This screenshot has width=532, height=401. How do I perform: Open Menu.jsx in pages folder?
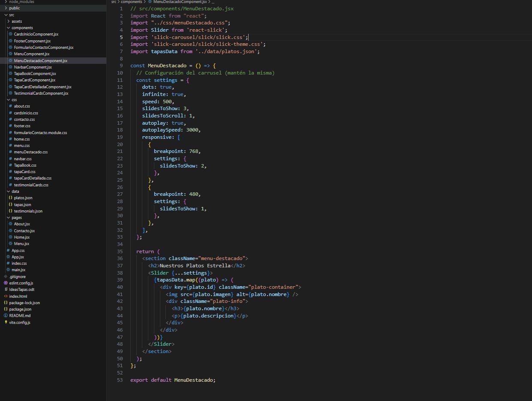click(x=21, y=244)
